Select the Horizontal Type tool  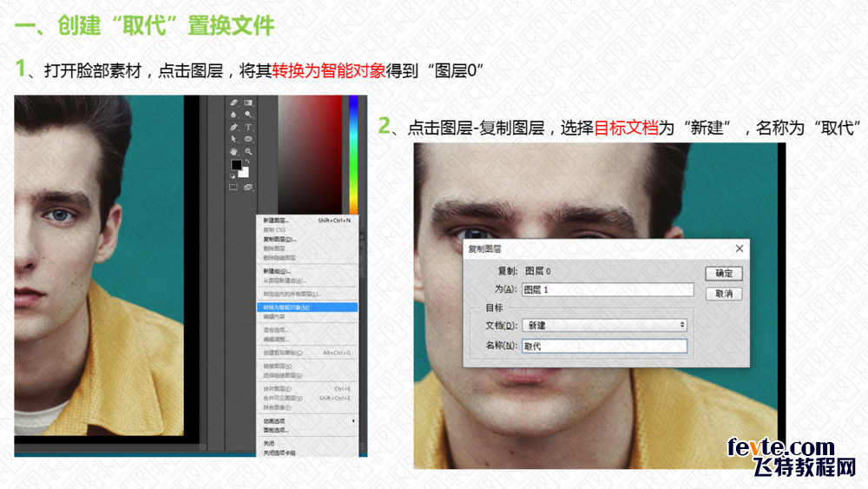click(248, 127)
